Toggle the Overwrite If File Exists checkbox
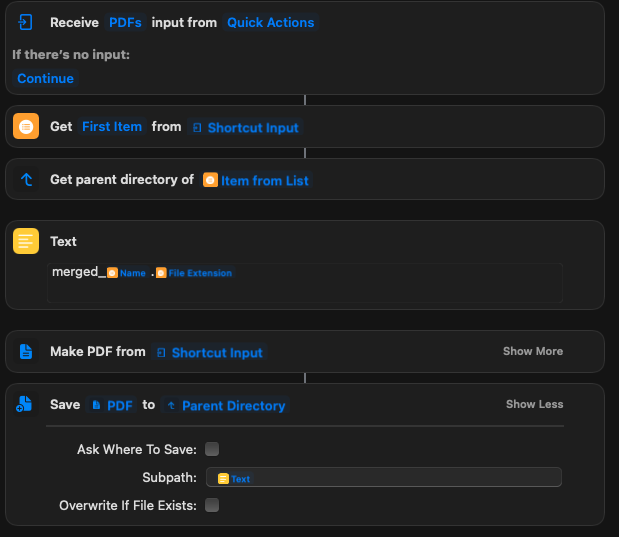 point(212,505)
